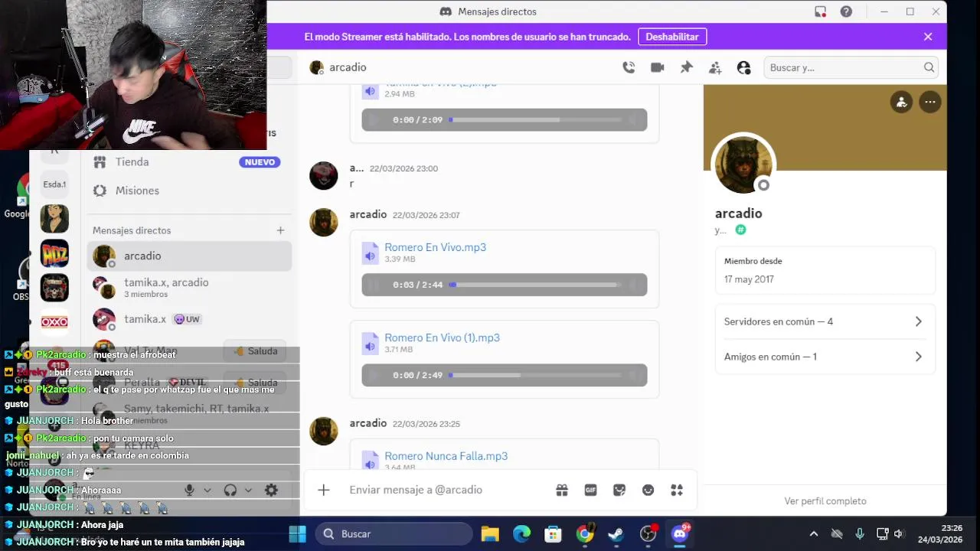
Task: Dismiss the Streamer mode banner
Action: point(928,37)
